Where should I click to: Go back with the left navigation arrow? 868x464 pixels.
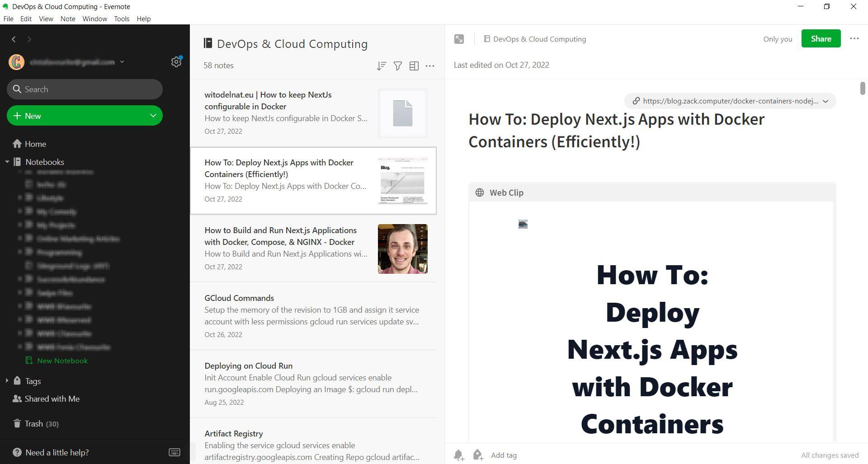coord(14,39)
